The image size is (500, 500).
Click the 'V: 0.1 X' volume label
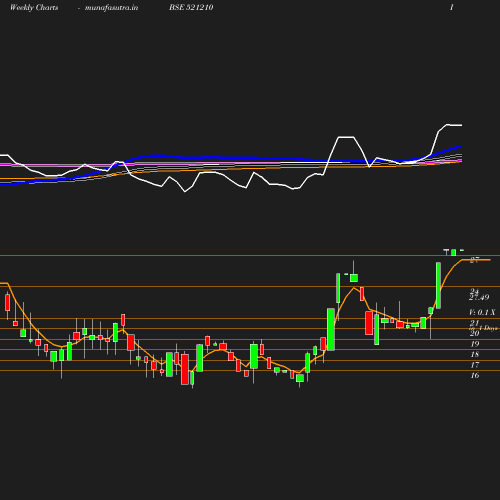pyautogui.click(x=482, y=312)
